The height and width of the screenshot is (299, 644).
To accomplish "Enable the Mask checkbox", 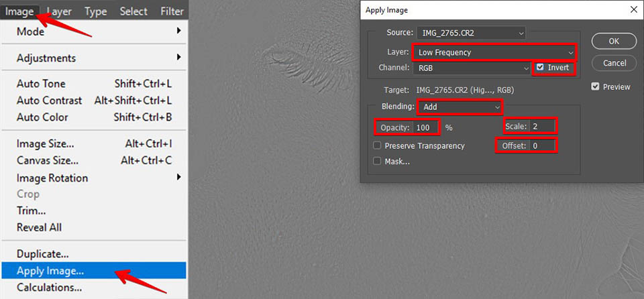I will 377,162.
